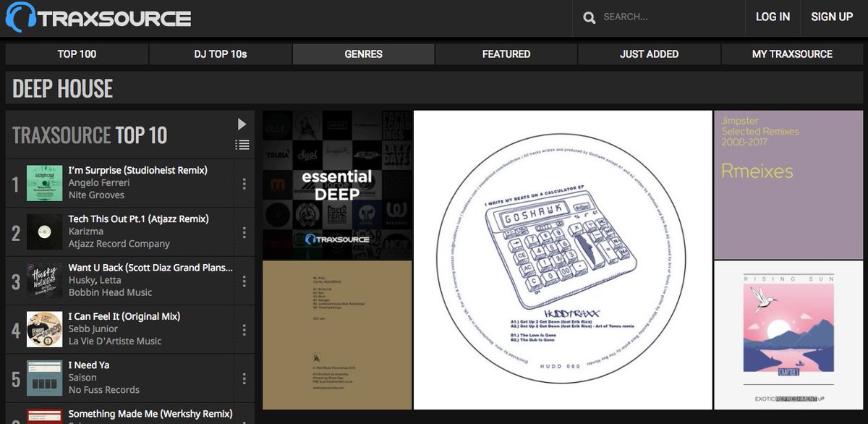
Task: Open the essential DEEP banner
Action: click(337, 185)
